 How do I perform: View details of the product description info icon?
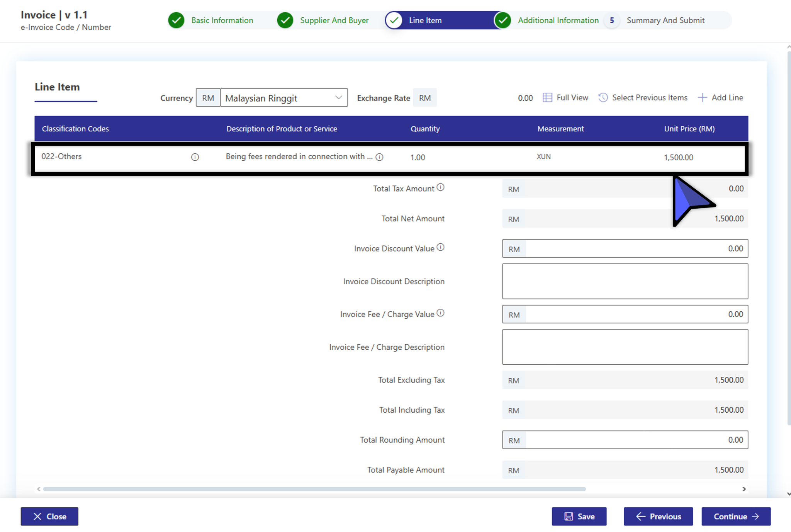point(380,157)
